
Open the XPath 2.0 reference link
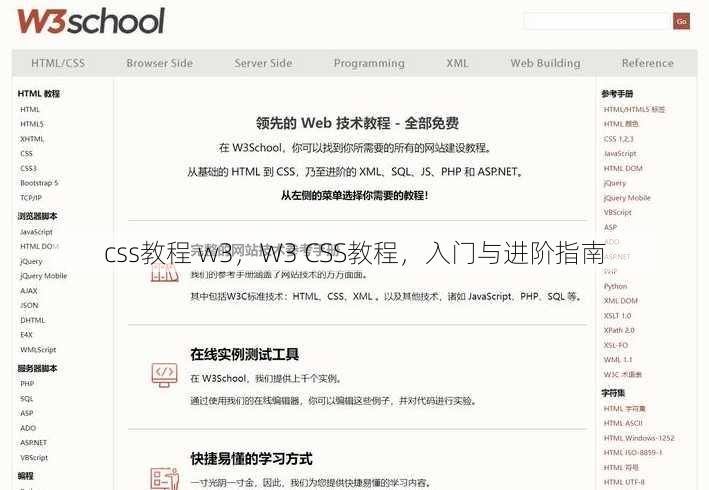[x=619, y=330]
